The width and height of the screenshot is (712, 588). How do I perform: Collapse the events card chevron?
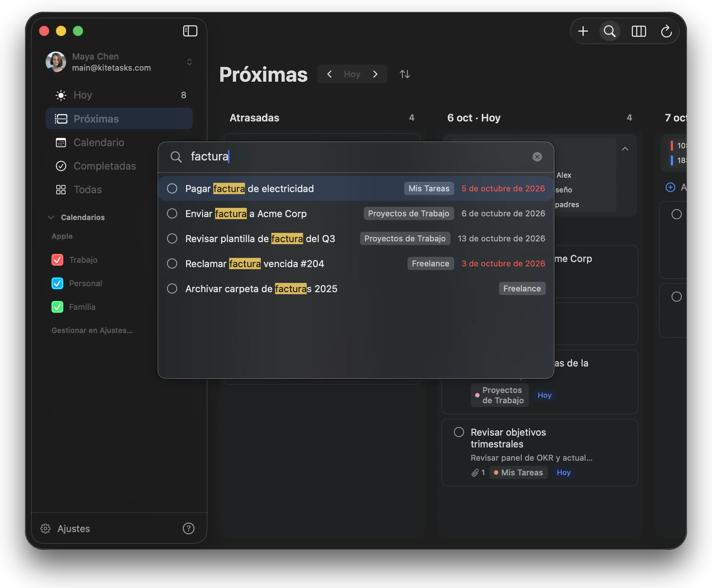pos(625,149)
